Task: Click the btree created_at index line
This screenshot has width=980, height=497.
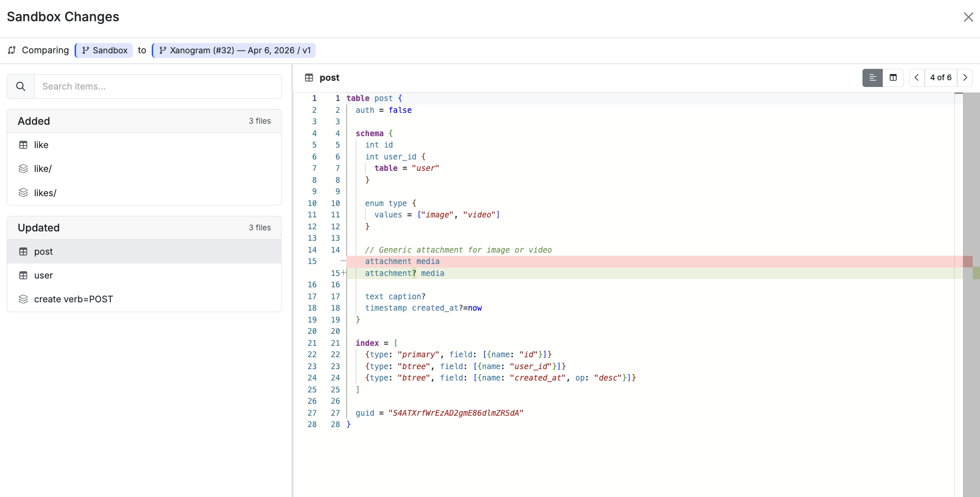Action: [x=501, y=378]
